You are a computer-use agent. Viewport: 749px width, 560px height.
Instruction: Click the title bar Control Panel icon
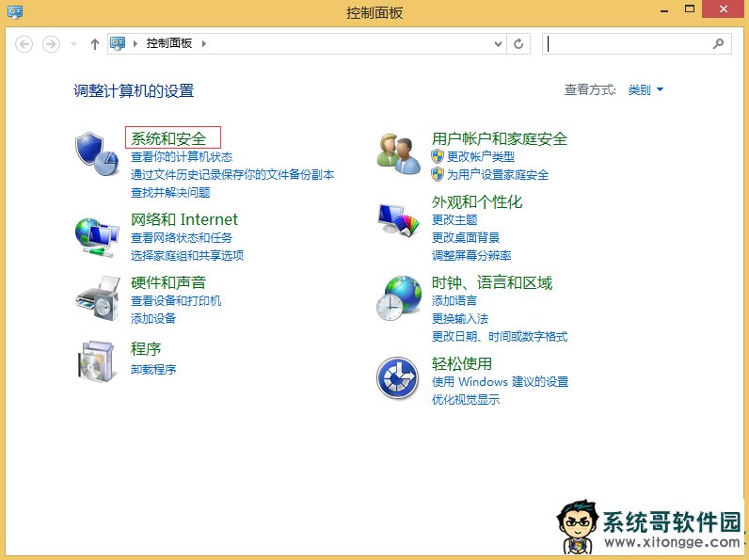coord(15,12)
